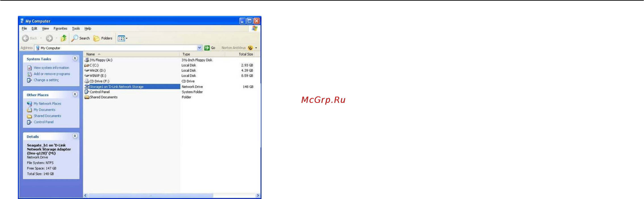644x199 pixels.
Task: Click the My Network Places icon
Action: click(29, 103)
